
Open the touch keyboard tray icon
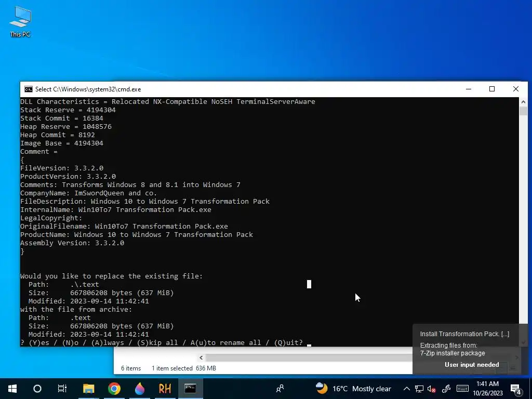click(462, 389)
